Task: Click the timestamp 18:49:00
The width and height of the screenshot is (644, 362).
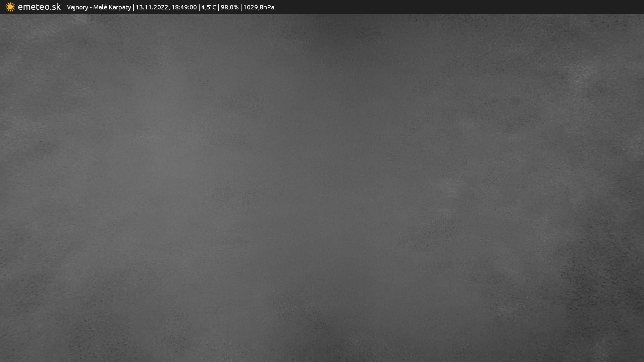Action: point(184,7)
